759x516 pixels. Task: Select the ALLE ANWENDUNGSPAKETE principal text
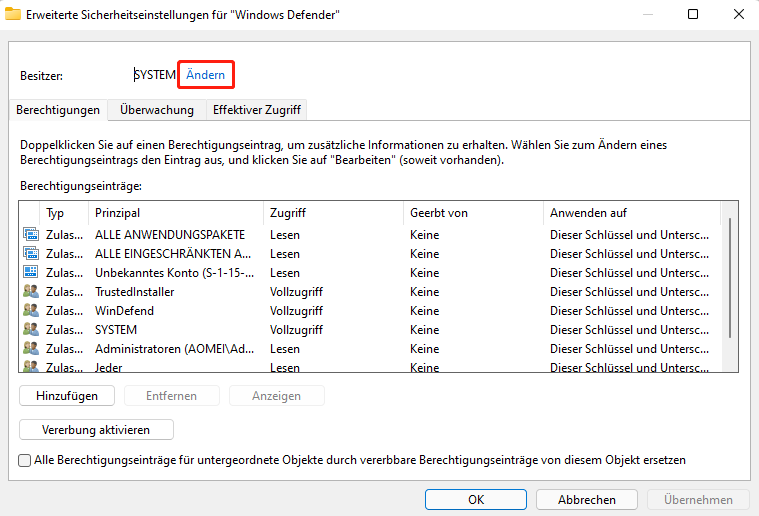[170, 235]
